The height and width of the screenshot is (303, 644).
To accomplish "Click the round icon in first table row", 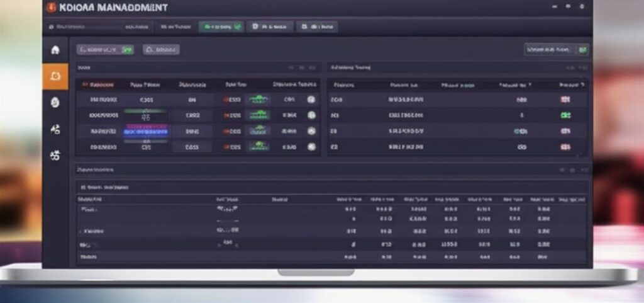I will point(311,100).
